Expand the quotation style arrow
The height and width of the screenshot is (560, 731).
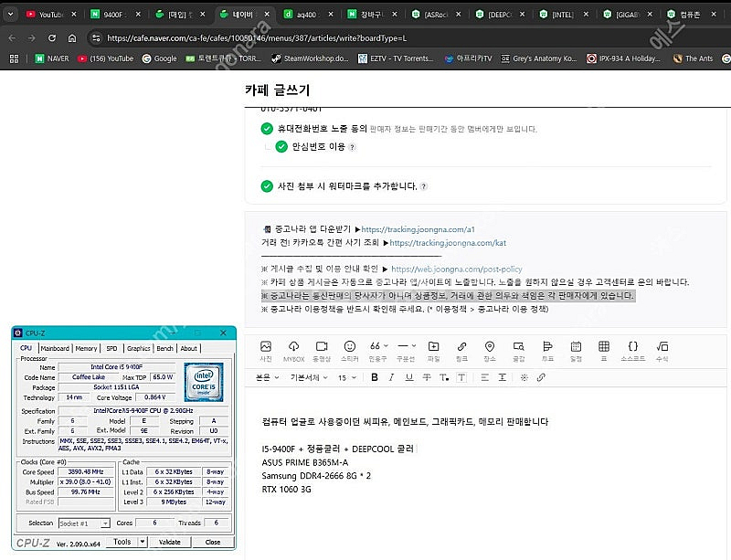[386, 346]
